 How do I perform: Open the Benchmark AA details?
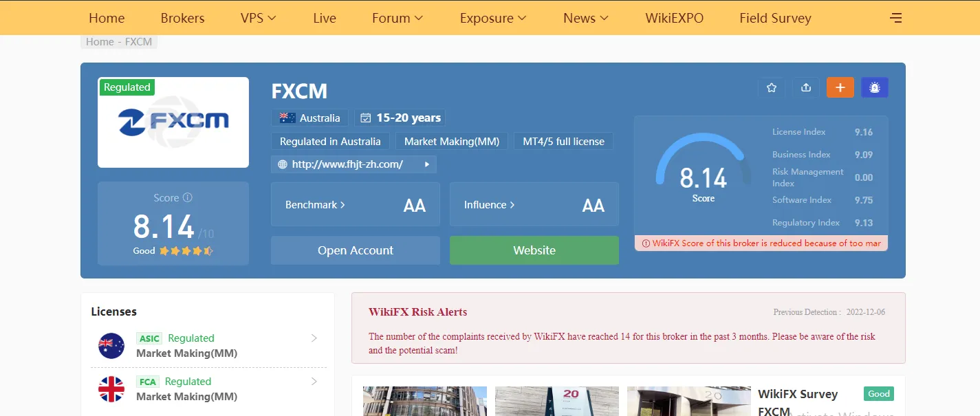tap(356, 204)
